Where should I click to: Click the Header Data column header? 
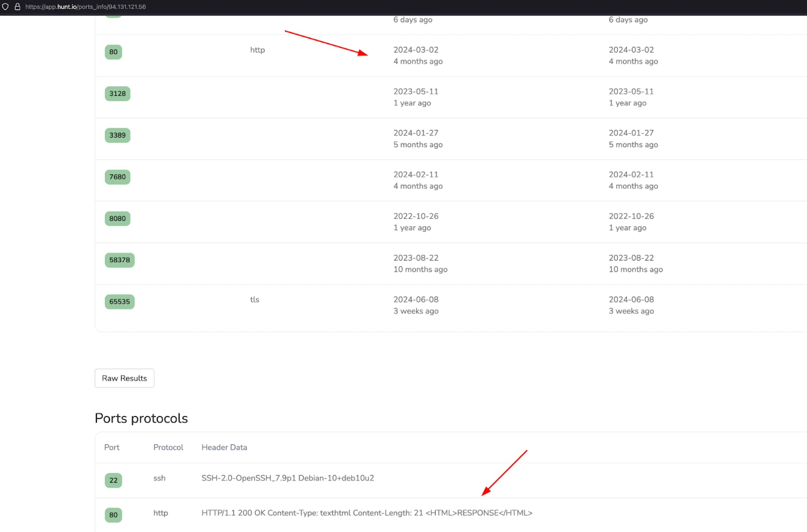(224, 447)
